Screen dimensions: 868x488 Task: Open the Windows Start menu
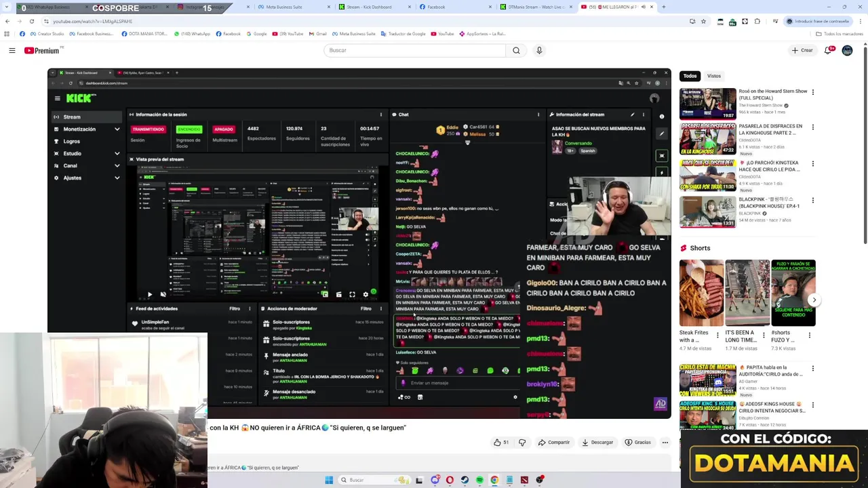329,480
